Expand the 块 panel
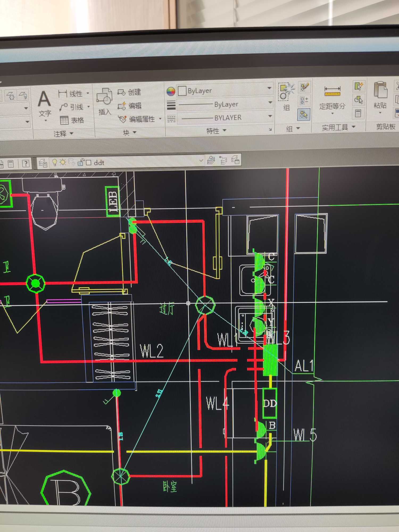 pyautogui.click(x=130, y=132)
